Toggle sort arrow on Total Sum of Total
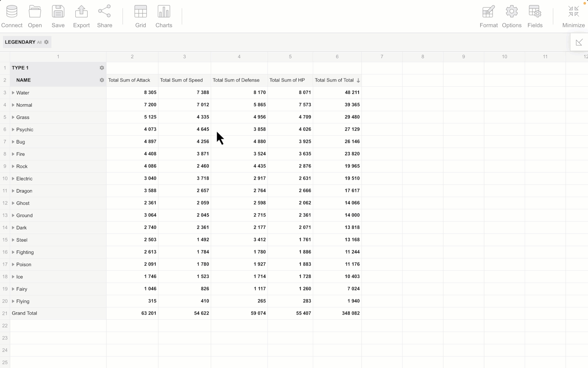 click(358, 80)
